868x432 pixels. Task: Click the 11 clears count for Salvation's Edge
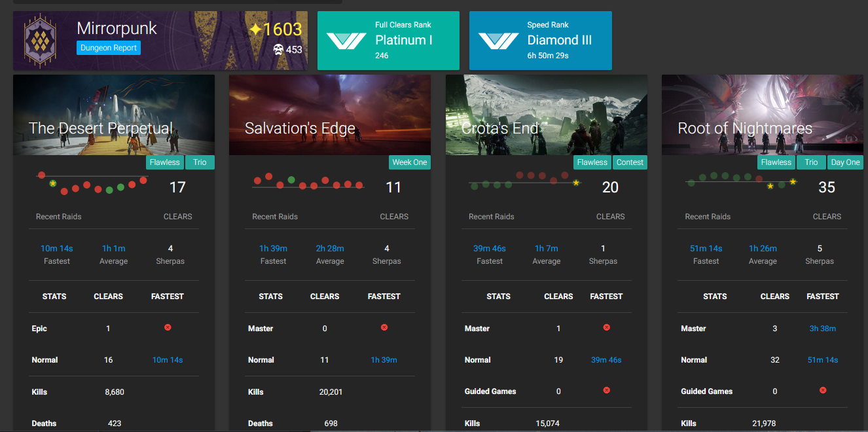[393, 187]
